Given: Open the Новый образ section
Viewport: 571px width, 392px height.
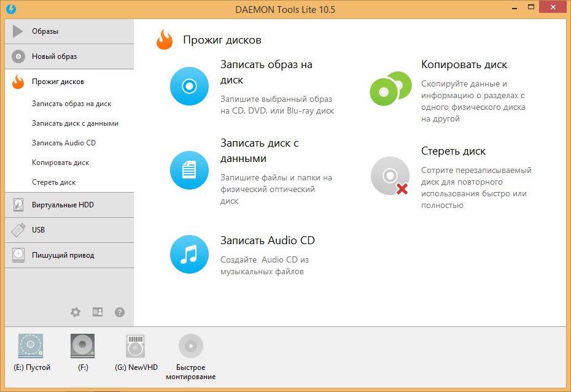Looking at the screenshot, I should (x=69, y=56).
